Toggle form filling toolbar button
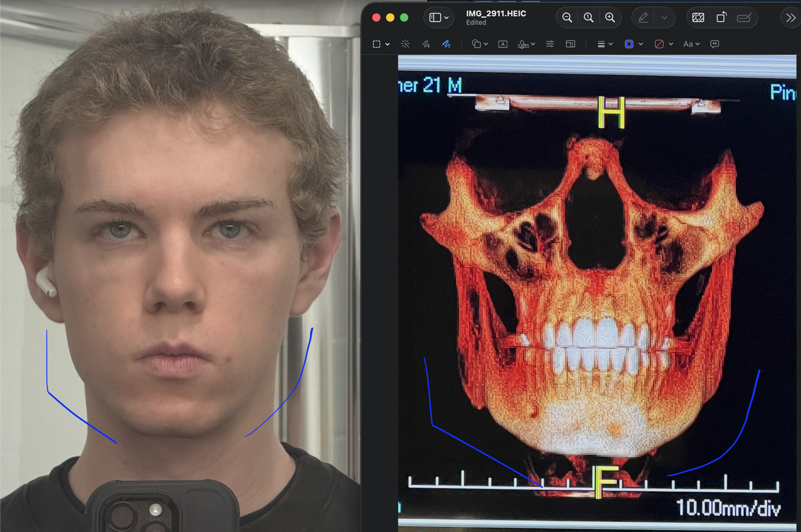Screen dimensions: 801x532 [x=744, y=17]
